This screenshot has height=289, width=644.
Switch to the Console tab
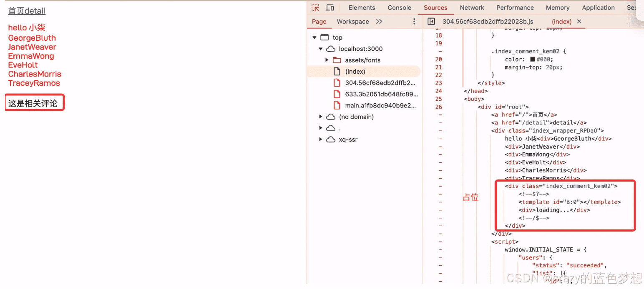click(x=399, y=7)
